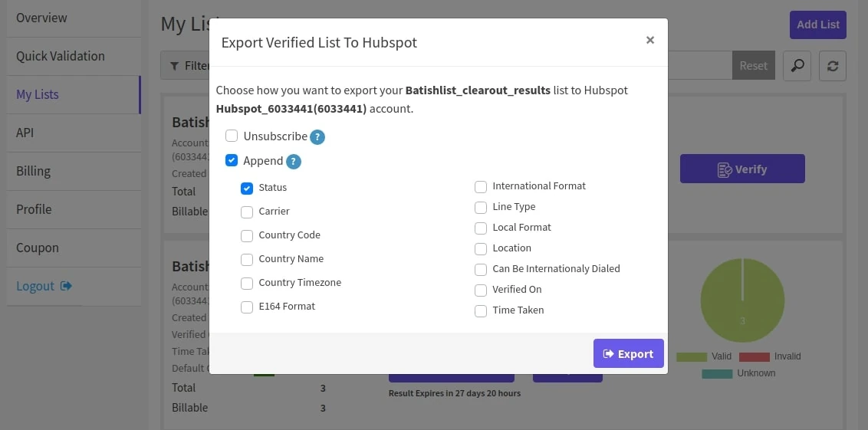Click 'Hubspot_6033441(6033441)' account name
This screenshot has width=868, height=430.
(291, 109)
